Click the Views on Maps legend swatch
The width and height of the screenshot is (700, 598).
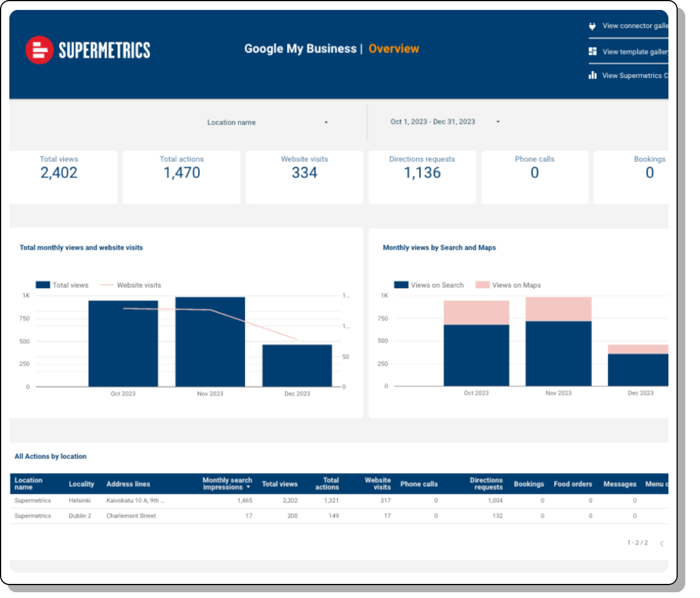point(482,285)
